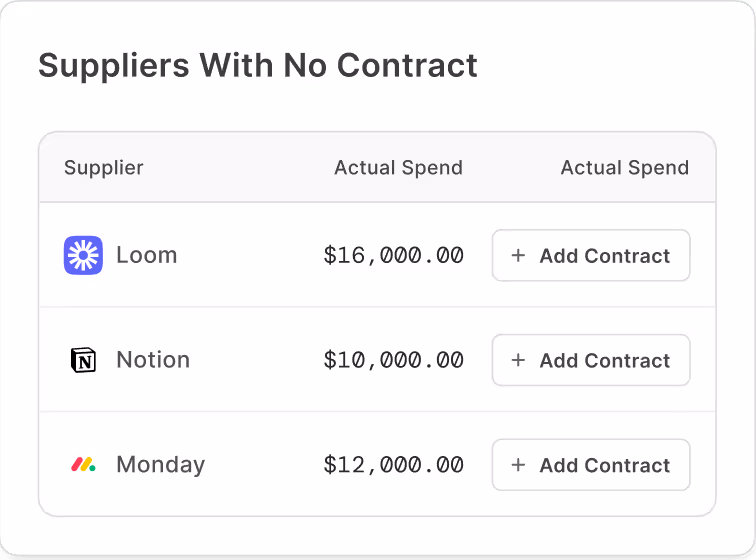Click the plus icon in Monday's Add Contract

pos(518,465)
